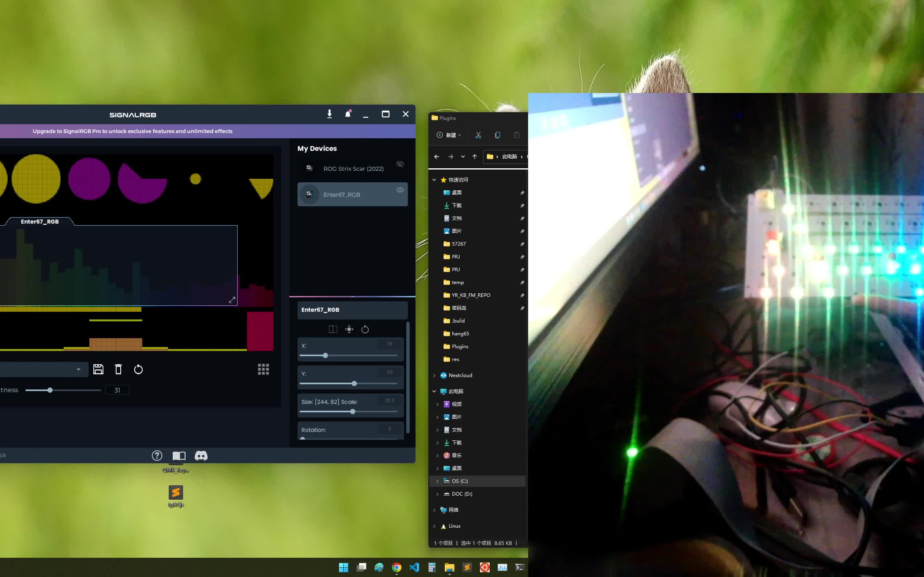This screenshot has width=924, height=577.
Task: Click the save layout floppy disk icon
Action: click(98, 369)
